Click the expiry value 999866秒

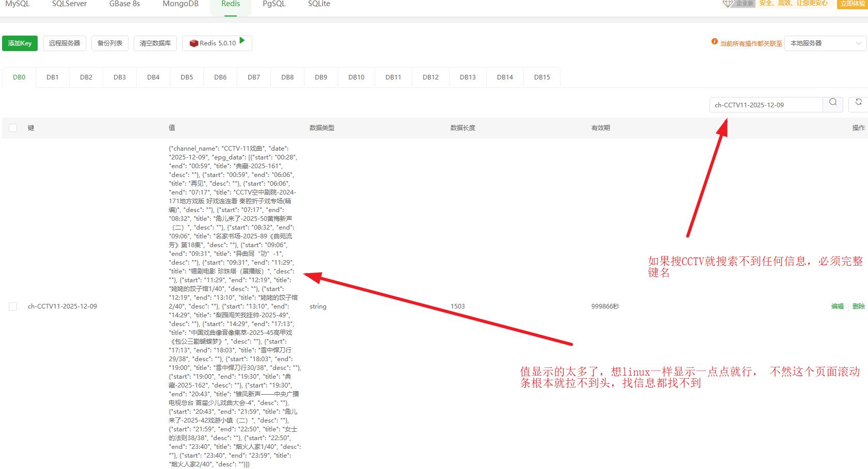[x=605, y=306]
